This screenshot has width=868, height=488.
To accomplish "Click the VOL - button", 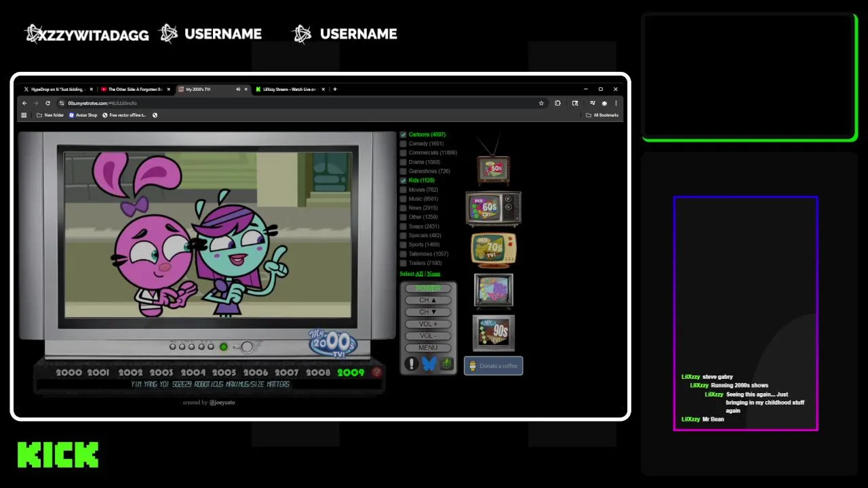I will point(428,335).
